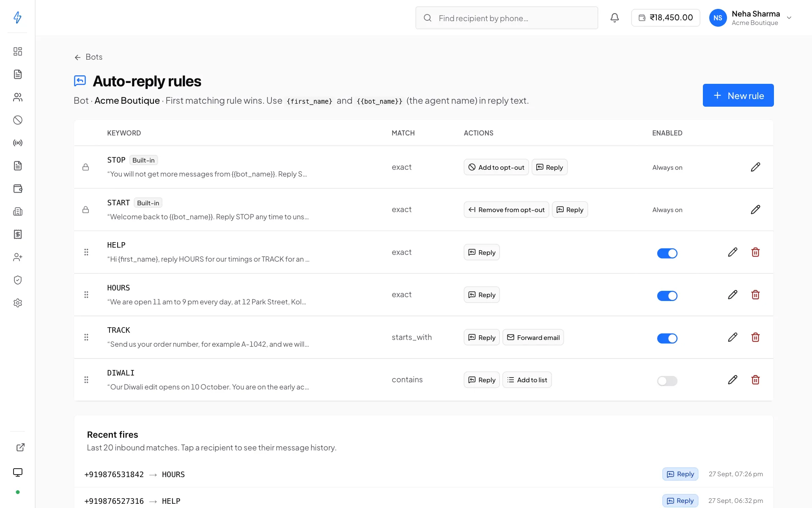Edit the STOP rule with pencil icon
This screenshot has height=508, width=812.
pos(755,167)
